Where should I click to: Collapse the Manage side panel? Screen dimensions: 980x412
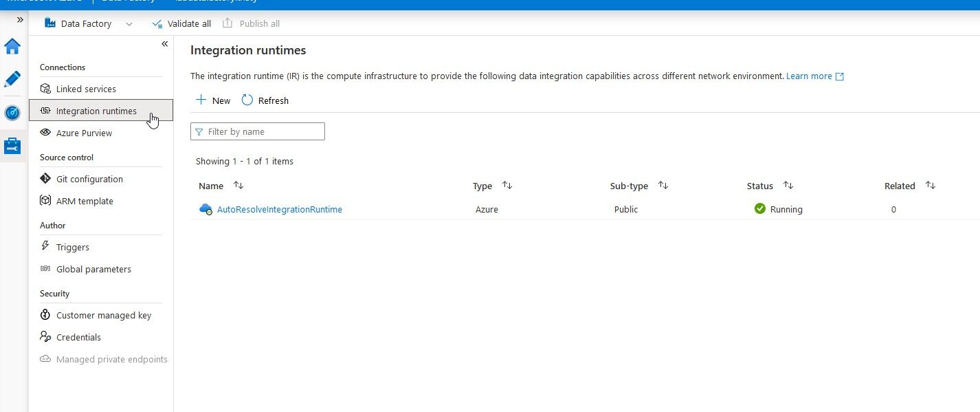point(164,44)
